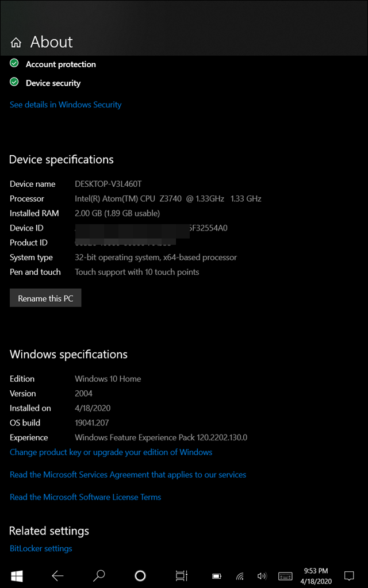Open See details in Windows Security
Screen dimensions: 368x588
point(66,105)
